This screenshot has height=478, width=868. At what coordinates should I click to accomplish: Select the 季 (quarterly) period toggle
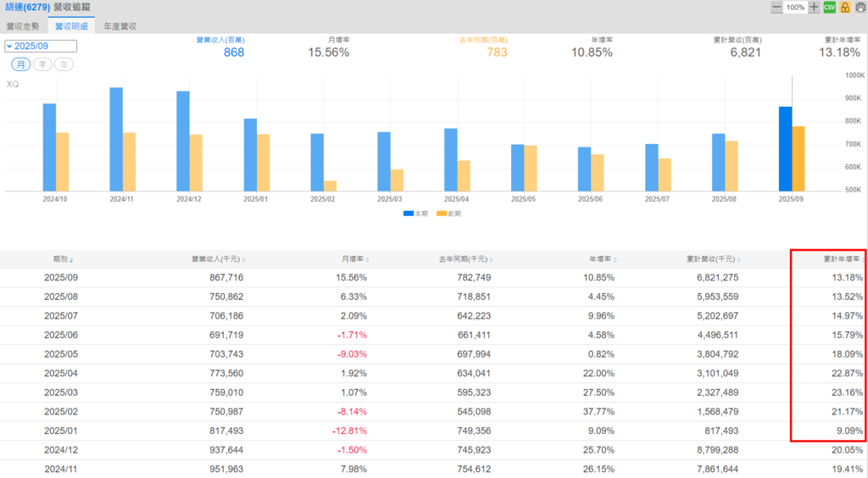[x=42, y=64]
